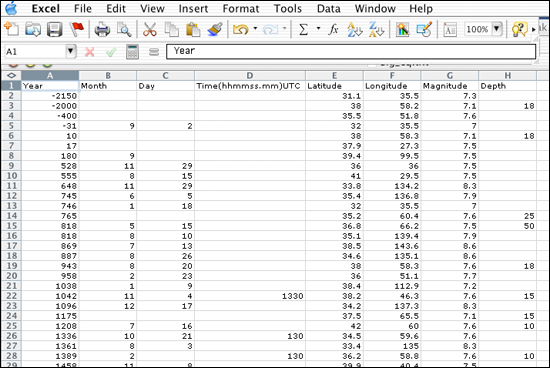Open the Edit menu
The image size is (550, 368).
coord(116,8)
